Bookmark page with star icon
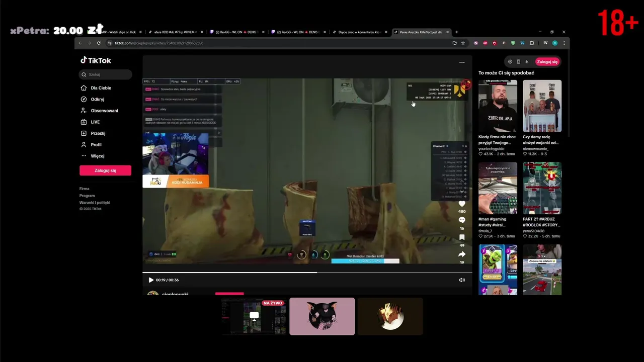 (463, 43)
